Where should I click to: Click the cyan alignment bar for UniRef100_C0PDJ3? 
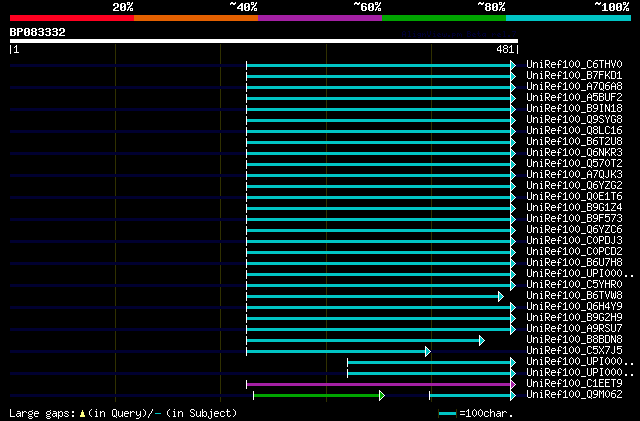[x=379, y=242]
